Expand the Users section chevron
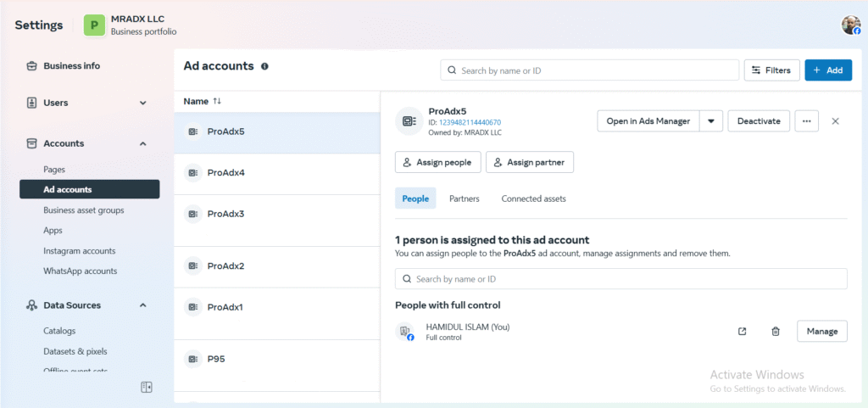868x408 pixels. click(142, 103)
